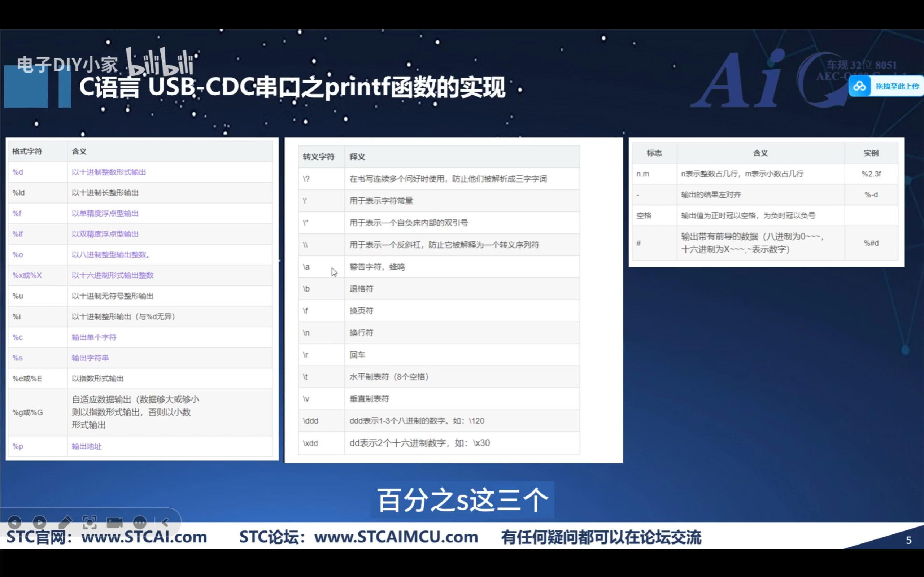
Task: Click the %d format character cell
Action: click(x=38, y=172)
